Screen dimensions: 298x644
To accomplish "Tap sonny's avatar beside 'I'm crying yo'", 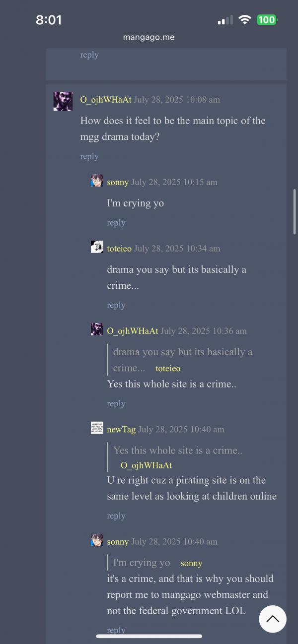I will [x=97, y=181].
